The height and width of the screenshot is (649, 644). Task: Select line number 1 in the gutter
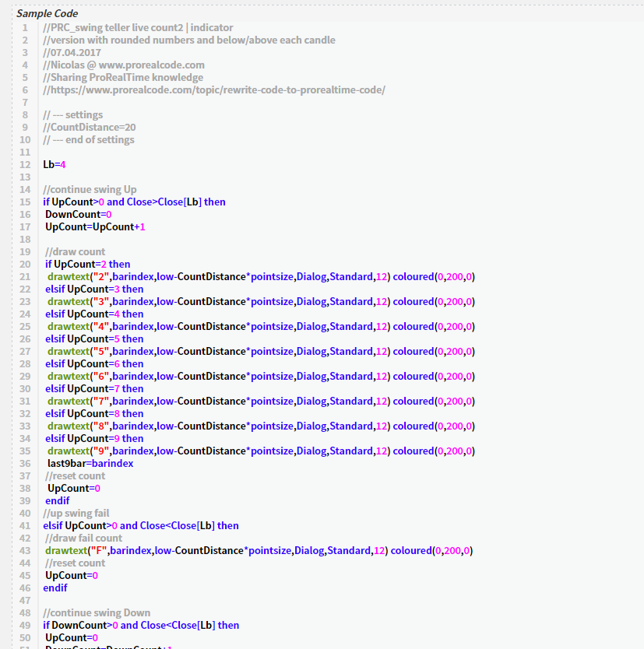tap(24, 27)
